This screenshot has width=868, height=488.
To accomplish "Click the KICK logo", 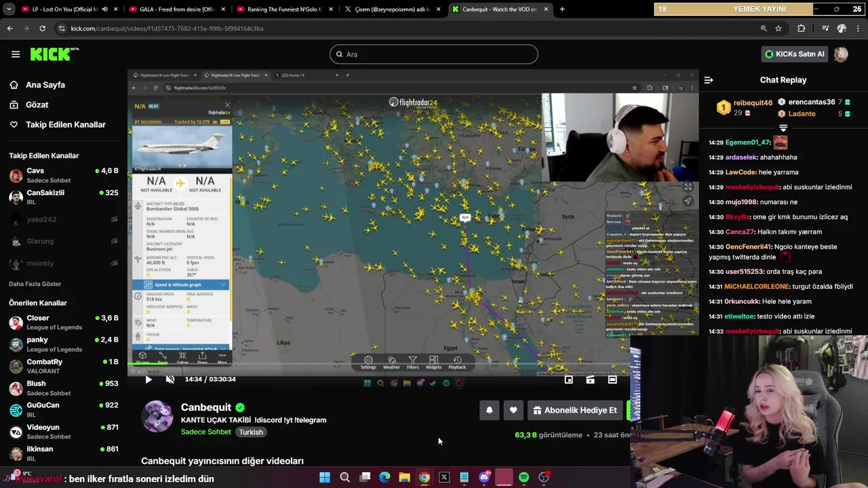I will coord(54,54).
